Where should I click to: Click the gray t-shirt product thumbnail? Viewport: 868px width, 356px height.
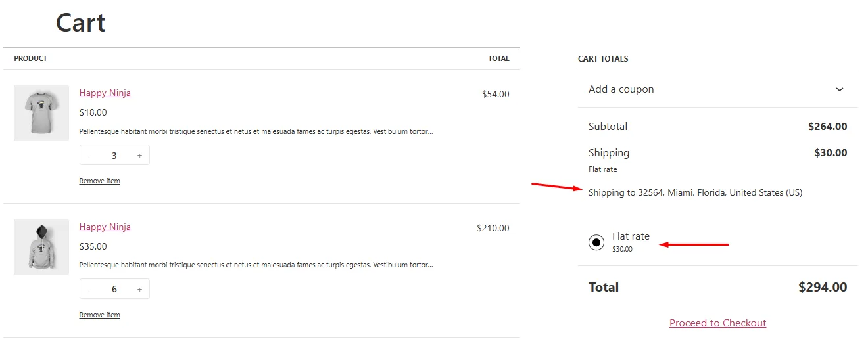tap(41, 113)
